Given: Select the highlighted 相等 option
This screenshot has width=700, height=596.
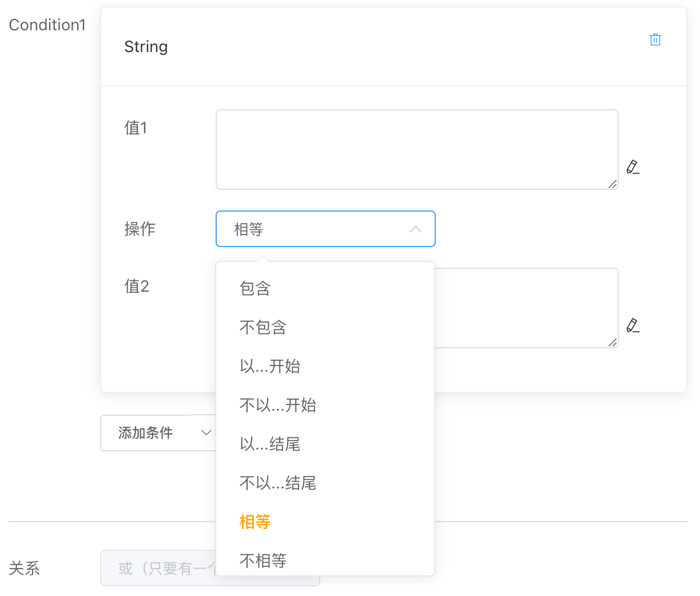Looking at the screenshot, I should pyautogui.click(x=254, y=522).
